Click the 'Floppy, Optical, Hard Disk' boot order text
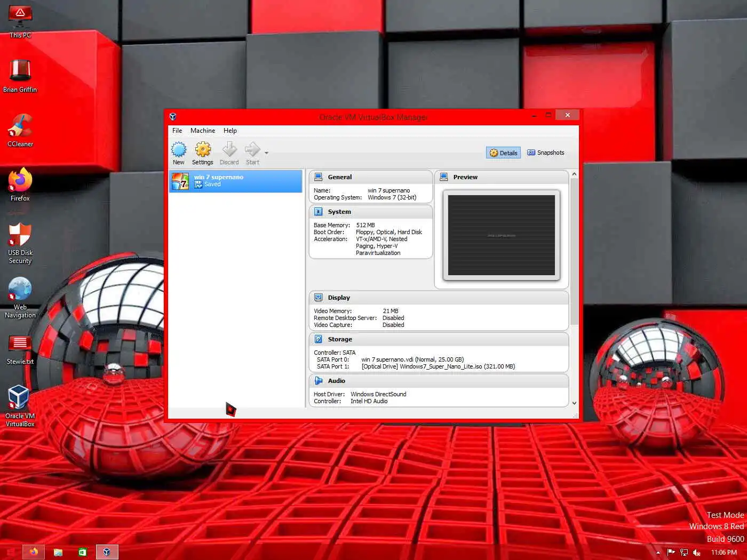 [x=389, y=232]
